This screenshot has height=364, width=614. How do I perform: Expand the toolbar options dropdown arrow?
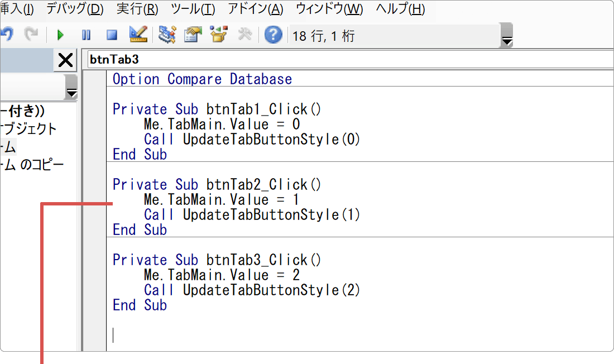507,40
